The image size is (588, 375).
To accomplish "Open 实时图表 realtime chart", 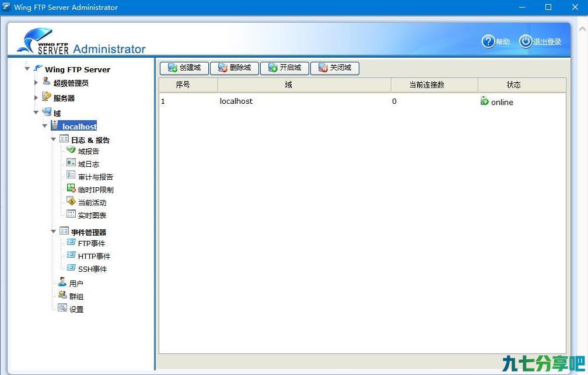I will (92, 216).
